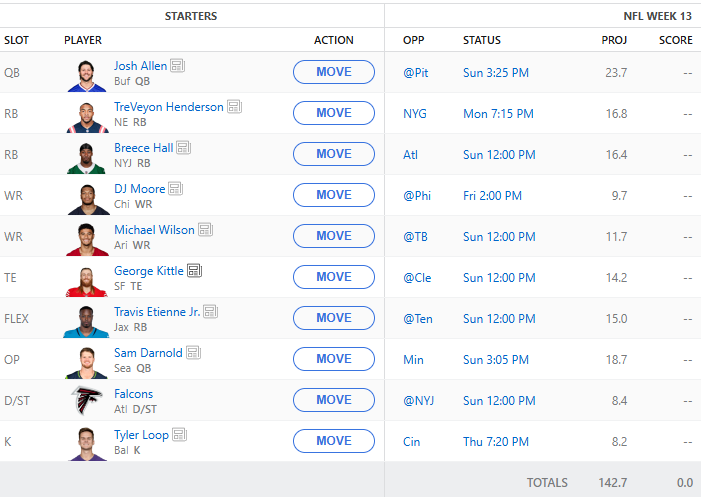This screenshot has height=497, width=701.
Task: Click TreVeyon Henderson's player news icon
Action: point(234,107)
